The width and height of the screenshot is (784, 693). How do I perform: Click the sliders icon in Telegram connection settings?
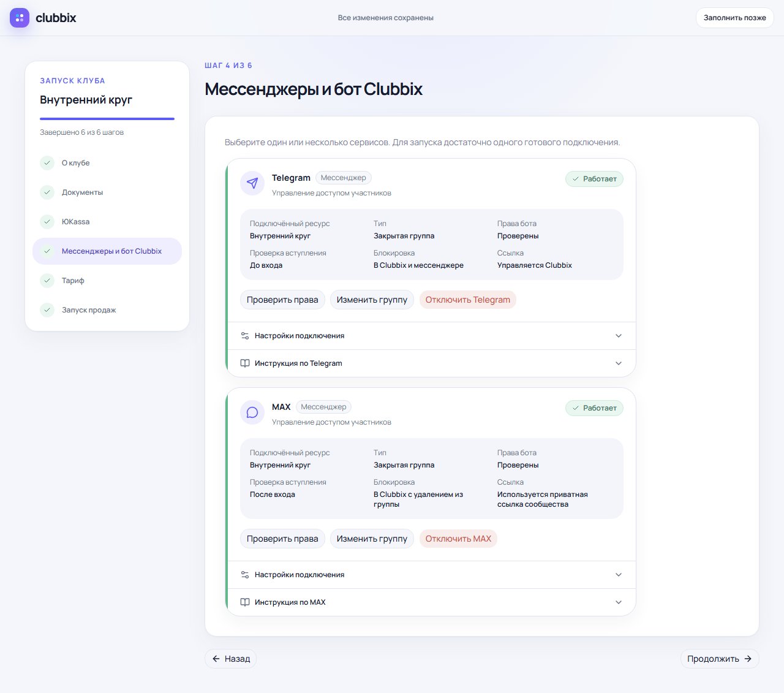tap(245, 336)
